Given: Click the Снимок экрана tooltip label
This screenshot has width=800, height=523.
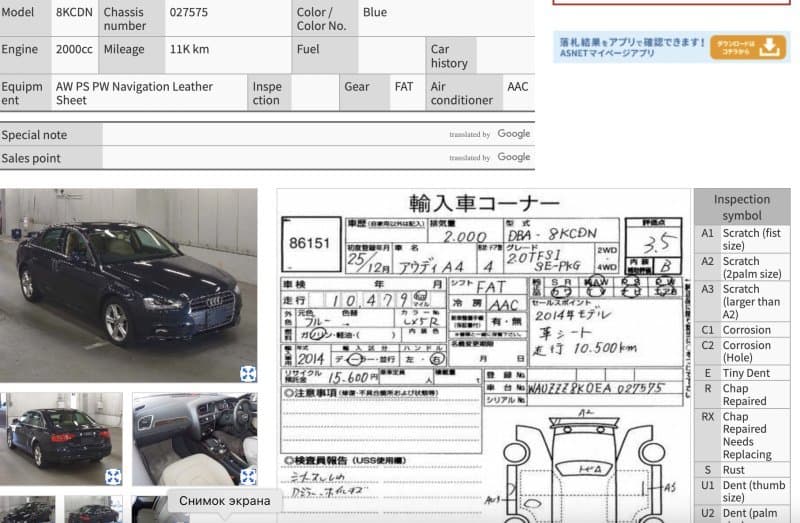Looking at the screenshot, I should 224,501.
